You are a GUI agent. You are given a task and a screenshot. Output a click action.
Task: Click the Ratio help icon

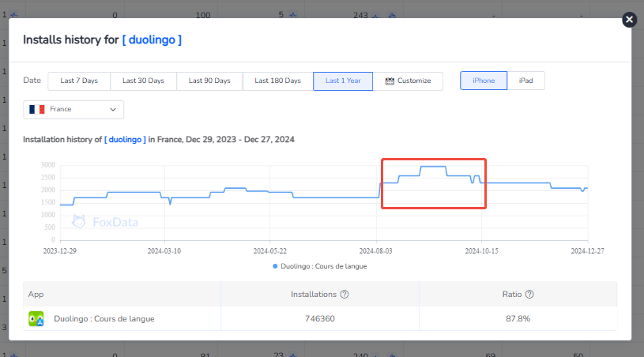tap(529, 295)
